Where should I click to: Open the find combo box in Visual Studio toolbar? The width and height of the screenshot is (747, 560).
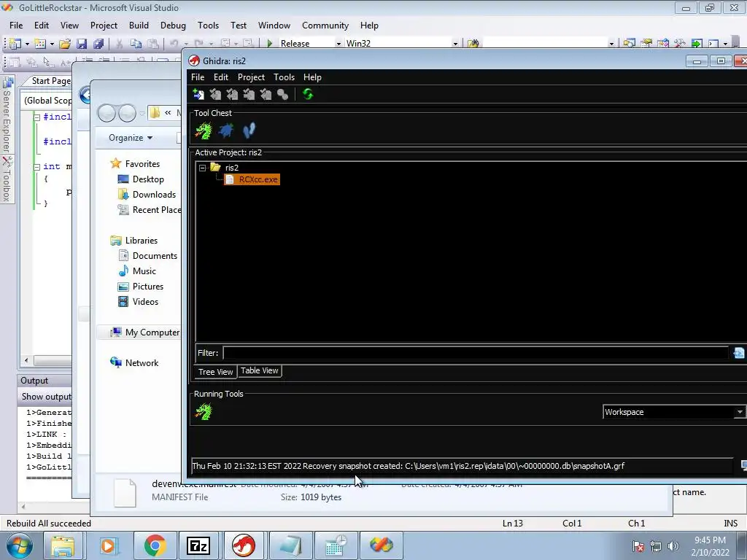coord(611,43)
